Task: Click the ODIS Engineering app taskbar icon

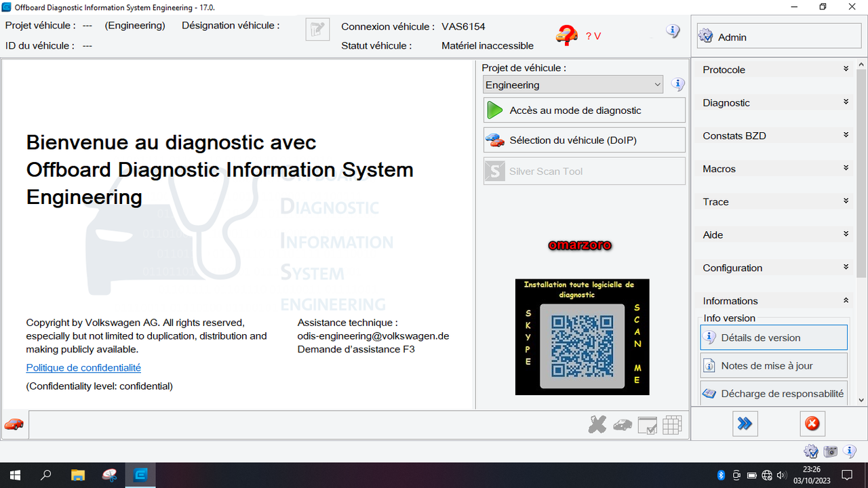Action: pyautogui.click(x=141, y=474)
